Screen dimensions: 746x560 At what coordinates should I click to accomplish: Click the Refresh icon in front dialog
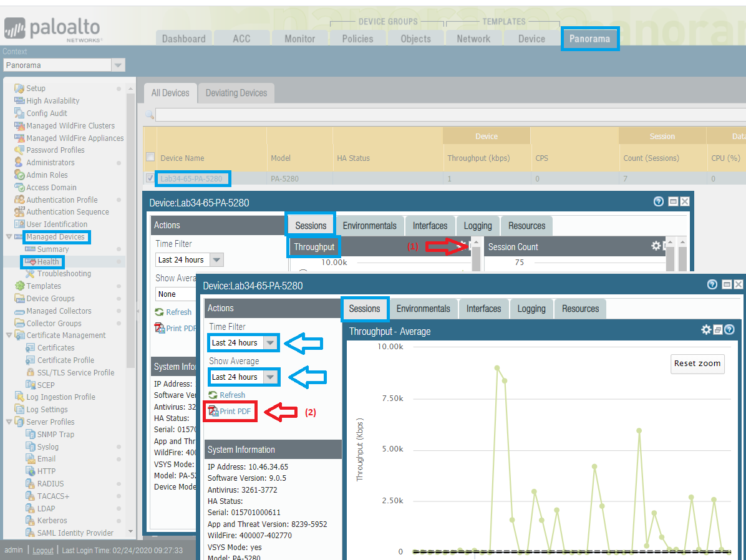pyautogui.click(x=213, y=395)
